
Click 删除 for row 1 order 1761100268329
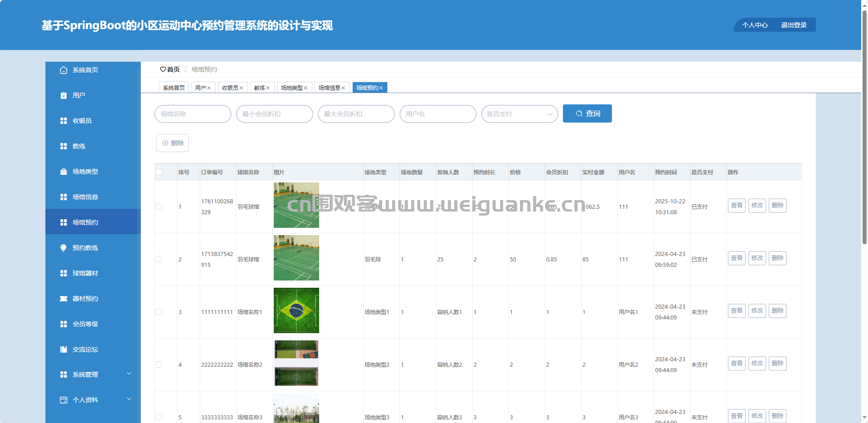(x=778, y=206)
